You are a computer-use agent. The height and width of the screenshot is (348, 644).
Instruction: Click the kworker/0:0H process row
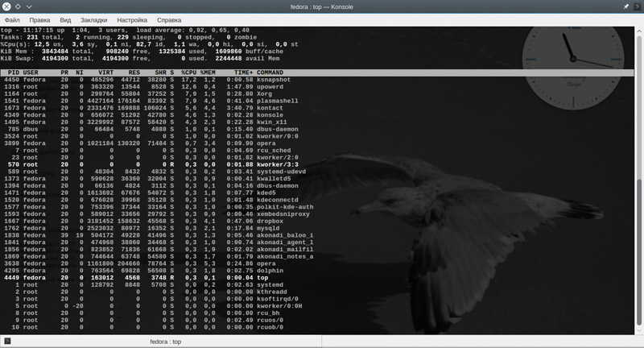pyautogui.click(x=153, y=306)
